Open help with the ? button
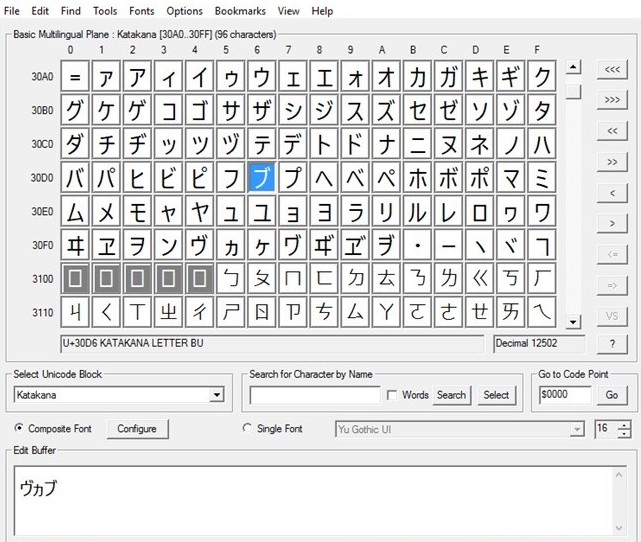This screenshot has height=542, width=641. (612, 344)
